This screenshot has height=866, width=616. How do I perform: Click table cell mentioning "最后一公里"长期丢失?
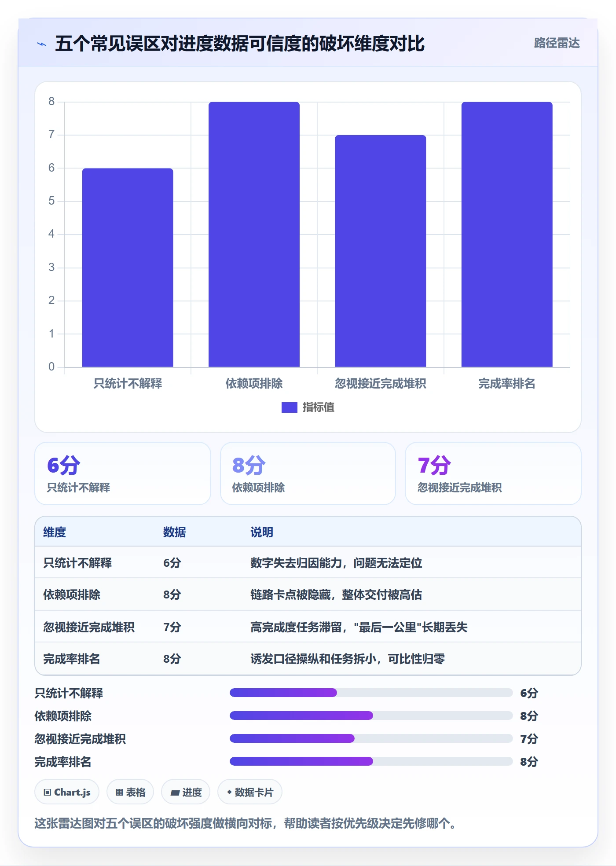tap(359, 627)
